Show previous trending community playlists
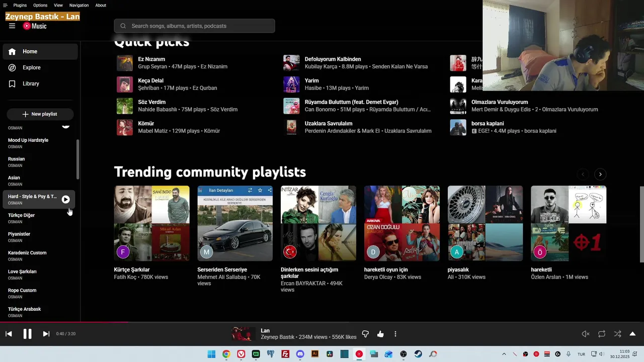644x362 pixels. [583, 174]
